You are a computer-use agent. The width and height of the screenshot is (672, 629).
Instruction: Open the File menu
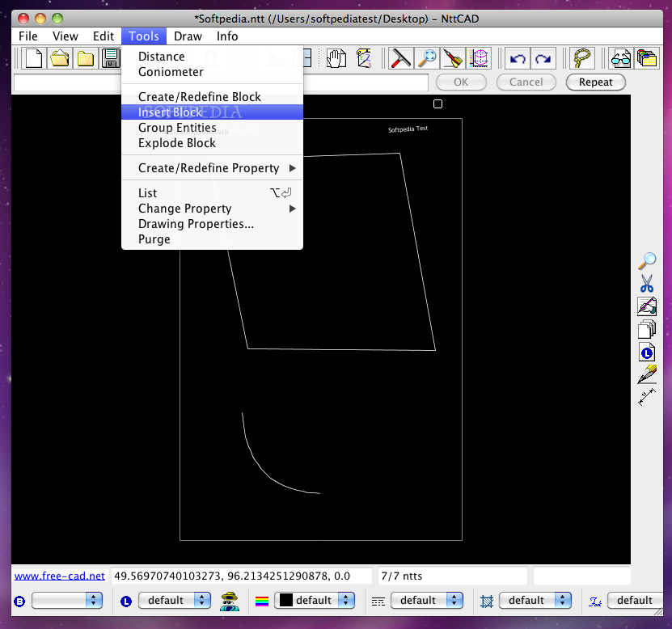[x=28, y=36]
